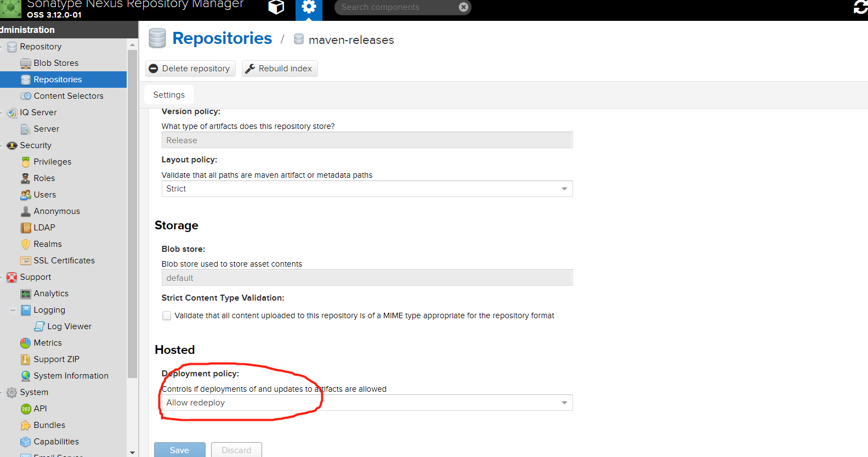This screenshot has width=868, height=457.
Task: Click the Realms shield icon
Action: [x=26, y=244]
